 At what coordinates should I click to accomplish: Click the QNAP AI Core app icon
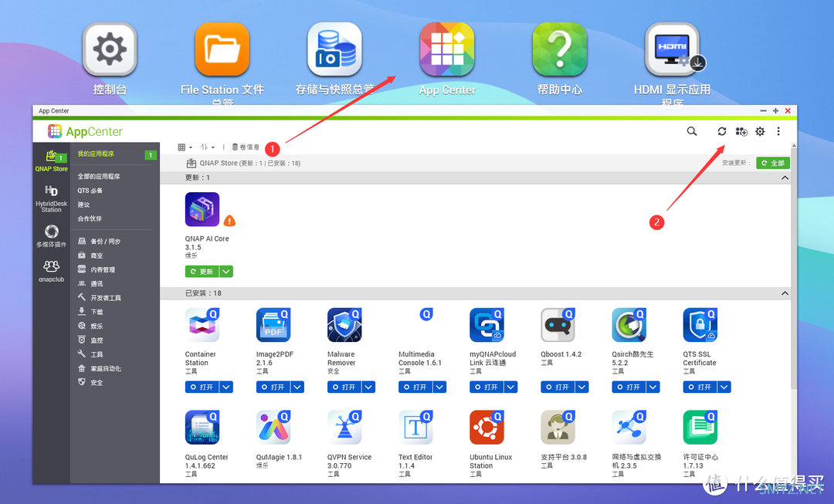[x=202, y=209]
